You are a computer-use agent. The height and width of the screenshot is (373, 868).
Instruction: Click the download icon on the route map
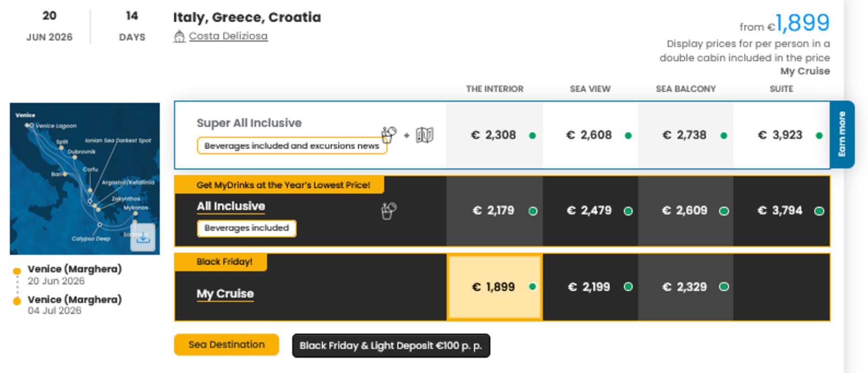coord(143,238)
